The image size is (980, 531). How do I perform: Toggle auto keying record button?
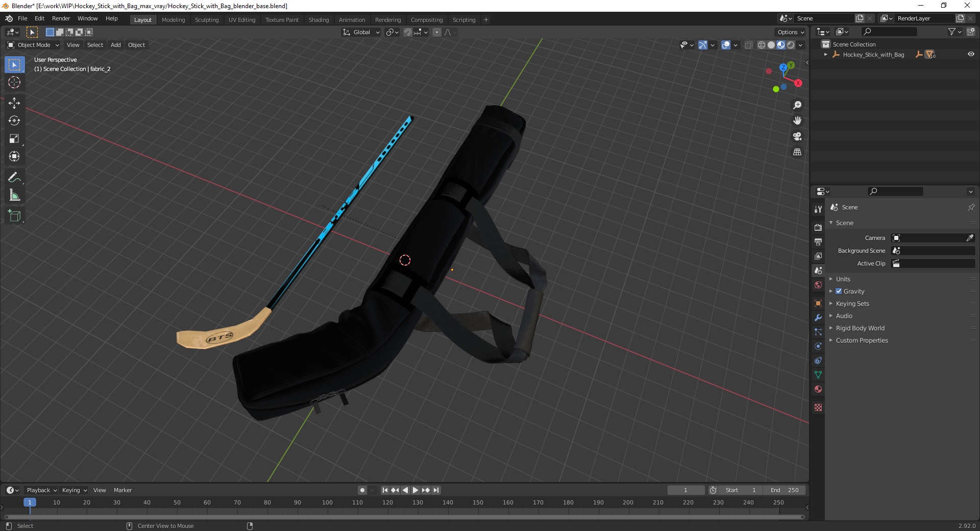point(362,490)
